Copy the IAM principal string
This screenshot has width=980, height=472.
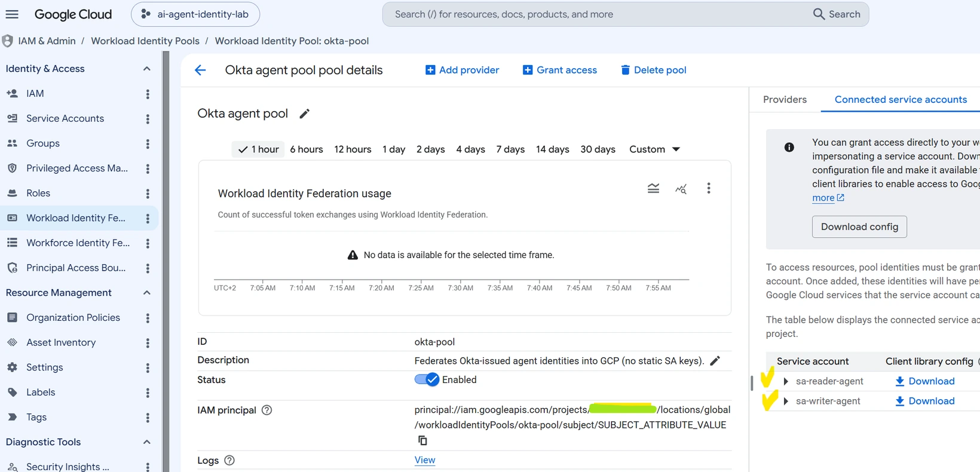422,440
